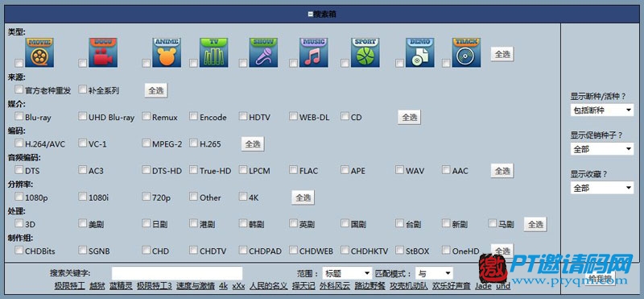644x299 pixels.
Task: Open the 范围 dropdown showing 标题
Action: pos(347,273)
